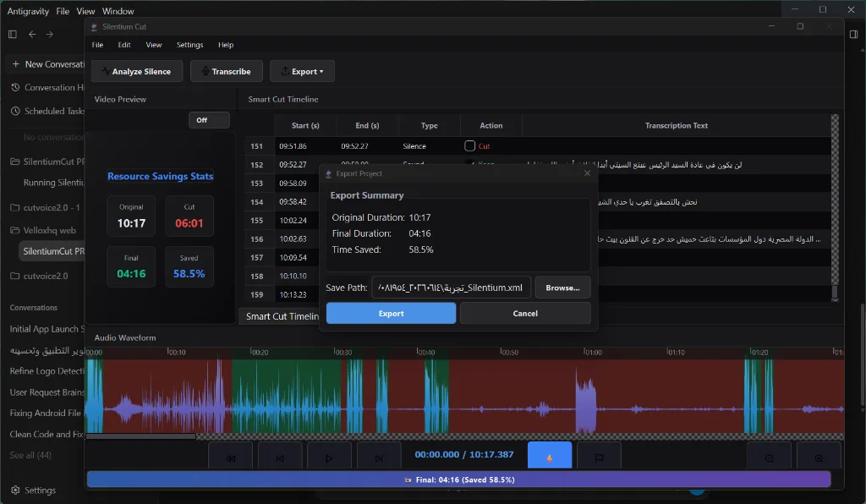The width and height of the screenshot is (866, 504).
Task: Click the Transcribe button
Action: (x=227, y=71)
